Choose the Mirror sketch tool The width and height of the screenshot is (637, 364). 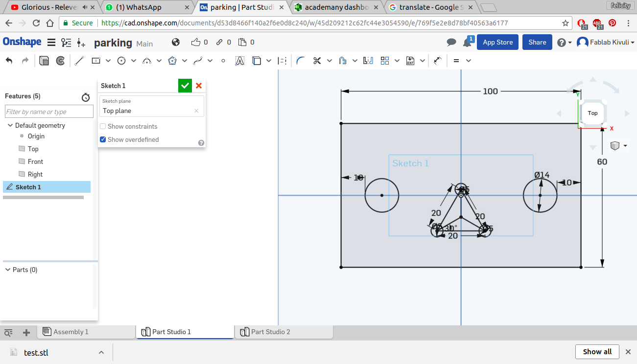coord(368,61)
